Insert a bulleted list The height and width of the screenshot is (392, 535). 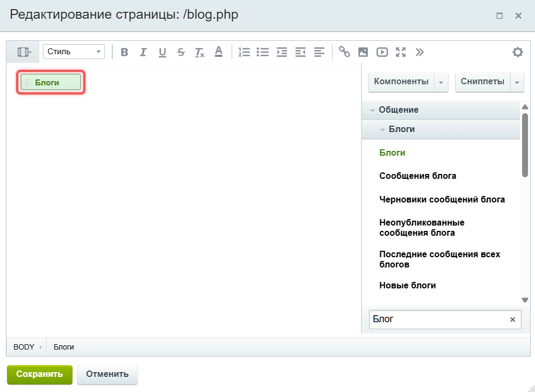263,52
